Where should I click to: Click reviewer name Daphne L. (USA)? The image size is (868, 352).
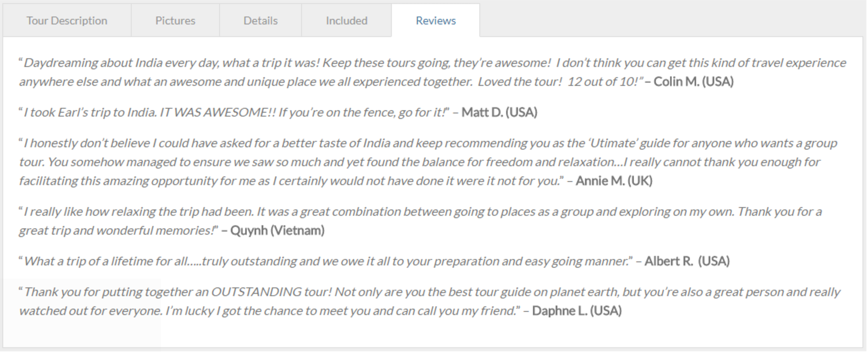pyautogui.click(x=577, y=311)
